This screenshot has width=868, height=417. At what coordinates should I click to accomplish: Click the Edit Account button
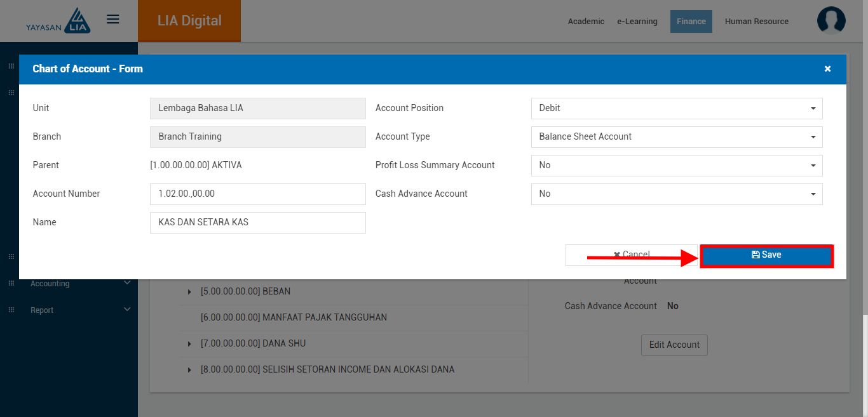674,345
